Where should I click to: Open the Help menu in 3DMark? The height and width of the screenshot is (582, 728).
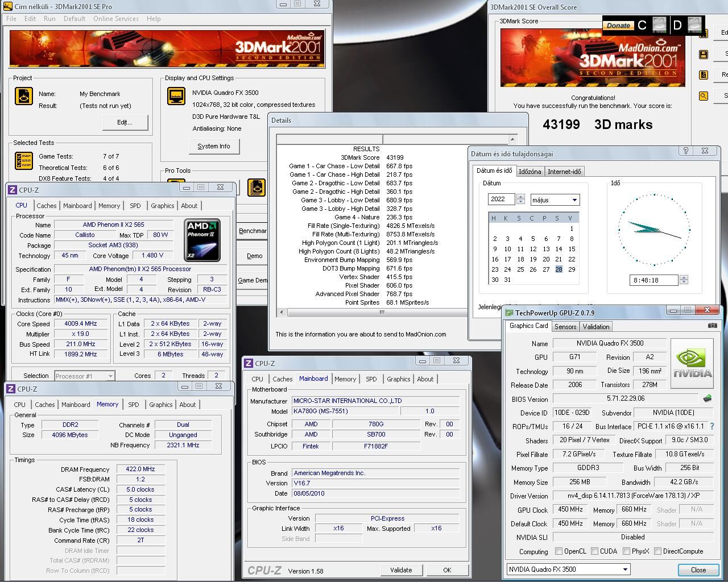[154, 19]
